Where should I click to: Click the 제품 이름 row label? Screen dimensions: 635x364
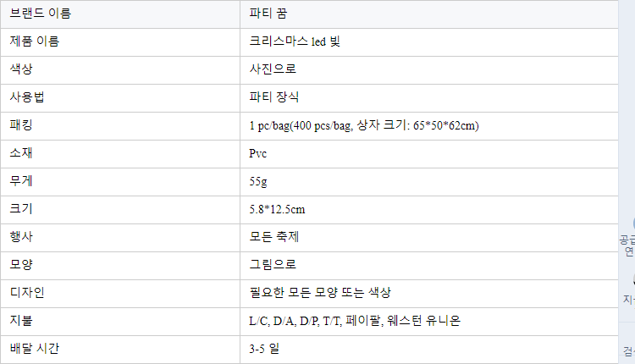click(x=35, y=42)
